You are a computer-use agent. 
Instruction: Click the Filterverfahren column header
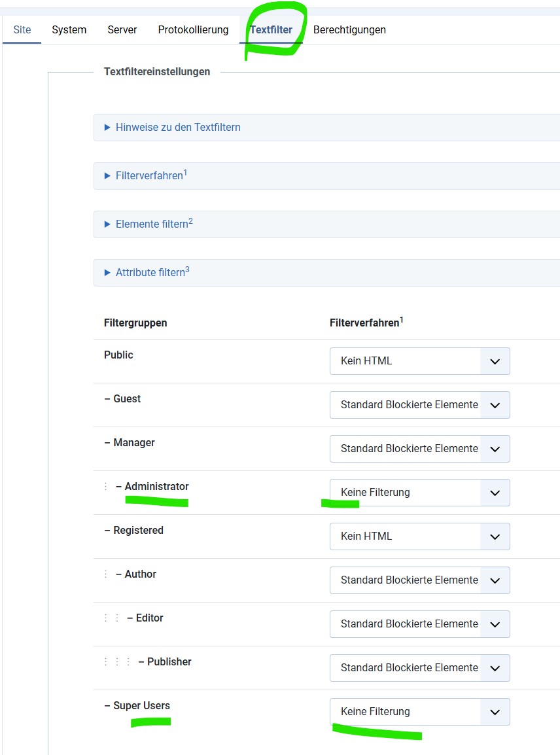pos(364,323)
